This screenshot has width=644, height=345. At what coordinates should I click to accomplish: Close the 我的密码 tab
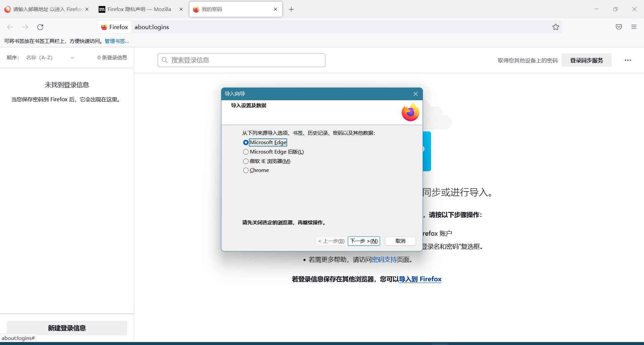(275, 9)
